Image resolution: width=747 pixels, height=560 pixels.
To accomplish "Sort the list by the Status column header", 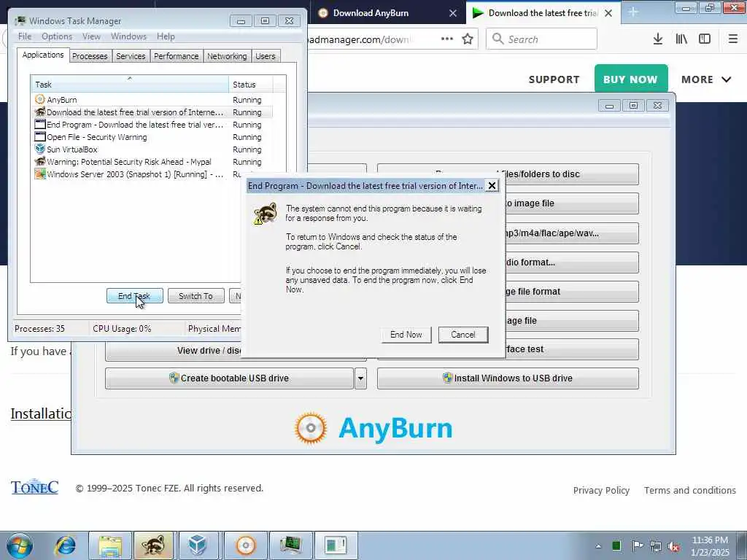I will coord(251,85).
